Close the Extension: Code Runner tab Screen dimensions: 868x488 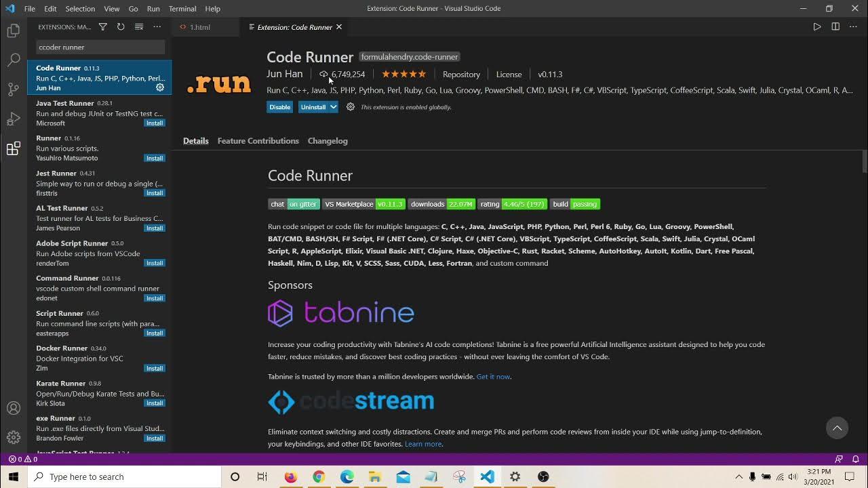coord(339,27)
